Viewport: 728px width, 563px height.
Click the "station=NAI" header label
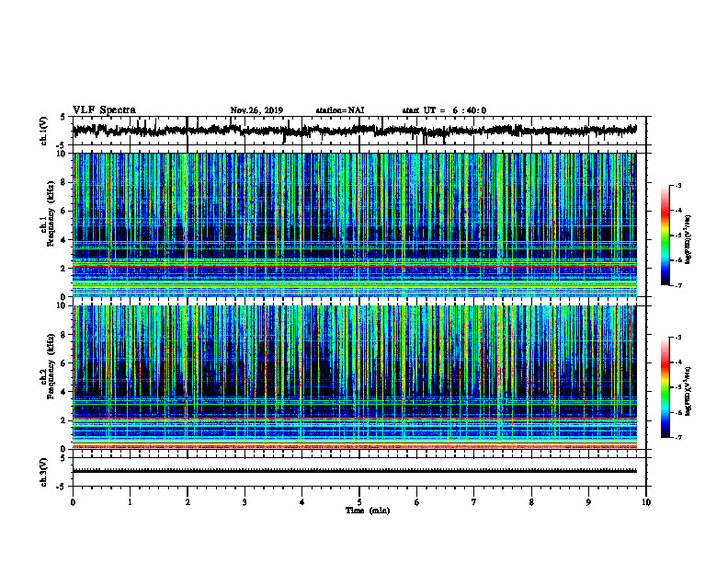point(340,110)
